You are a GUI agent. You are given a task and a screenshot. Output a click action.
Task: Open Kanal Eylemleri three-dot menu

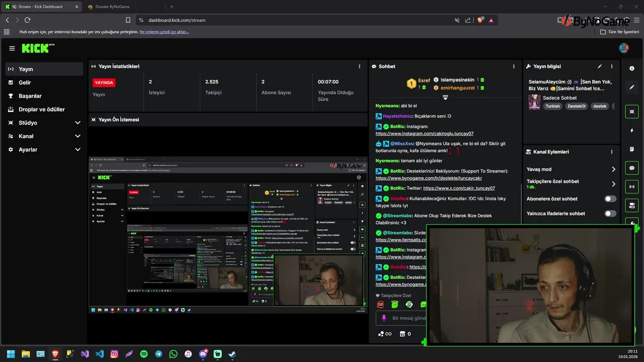[612, 152]
